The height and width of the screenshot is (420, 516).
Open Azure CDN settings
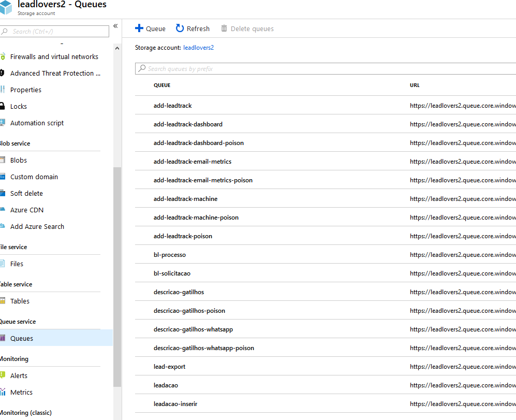coord(27,210)
